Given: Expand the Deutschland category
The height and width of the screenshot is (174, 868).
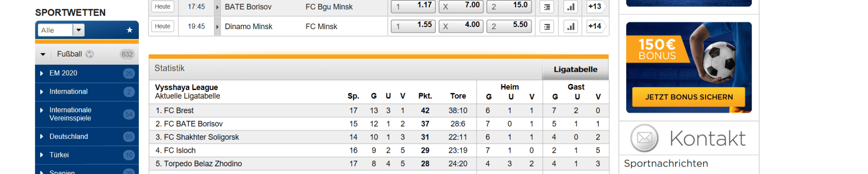Looking at the screenshot, I should (x=42, y=137).
